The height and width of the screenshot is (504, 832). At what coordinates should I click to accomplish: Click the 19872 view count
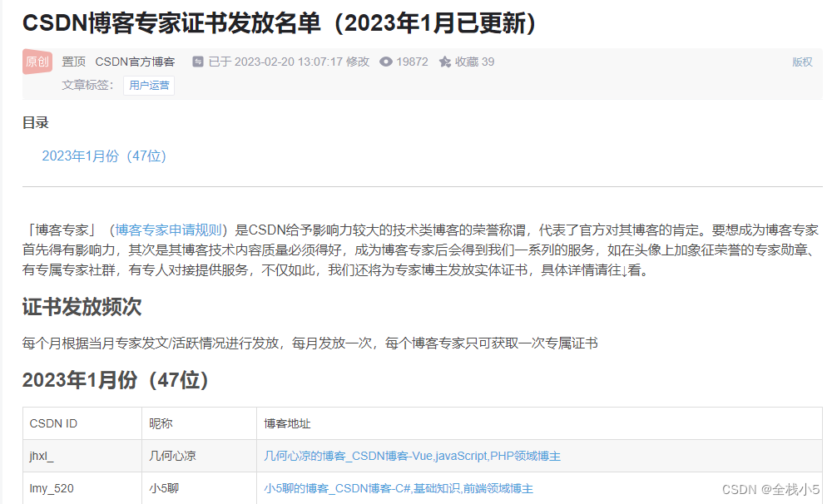click(x=412, y=62)
